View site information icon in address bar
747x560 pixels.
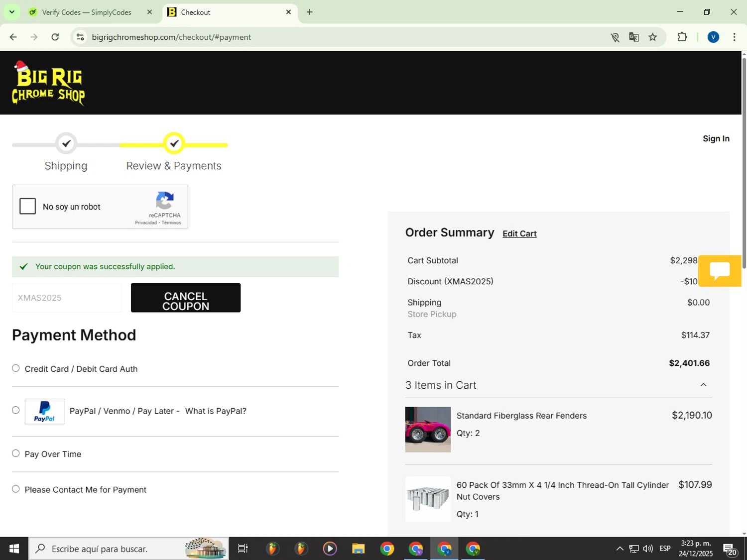coord(80,37)
